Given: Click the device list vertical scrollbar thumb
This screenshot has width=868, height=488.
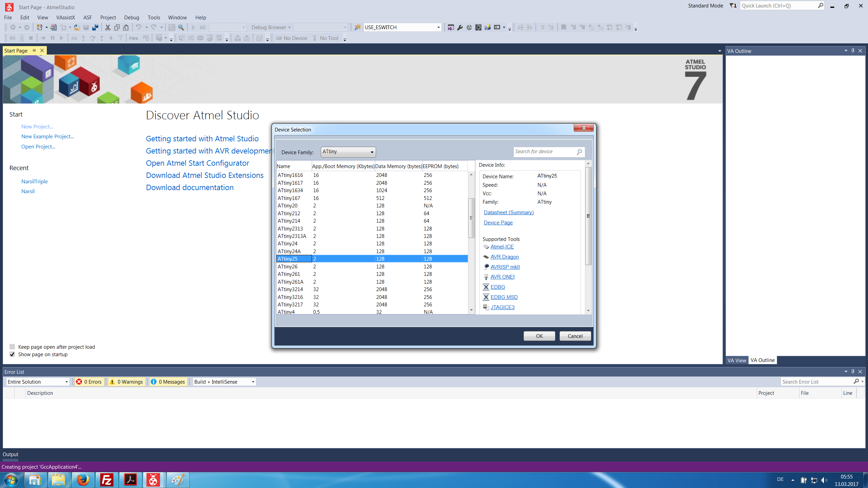Looking at the screenshot, I should (471, 218).
